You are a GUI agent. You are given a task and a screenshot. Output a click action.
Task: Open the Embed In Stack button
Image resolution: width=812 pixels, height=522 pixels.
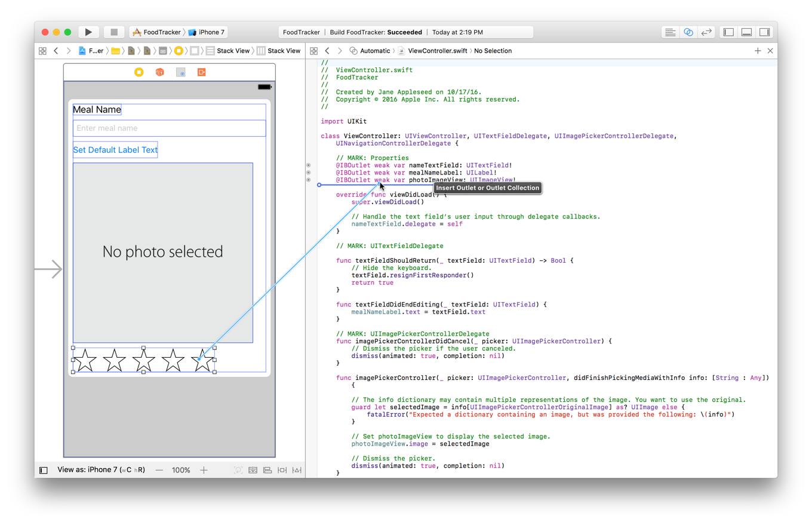click(x=253, y=470)
